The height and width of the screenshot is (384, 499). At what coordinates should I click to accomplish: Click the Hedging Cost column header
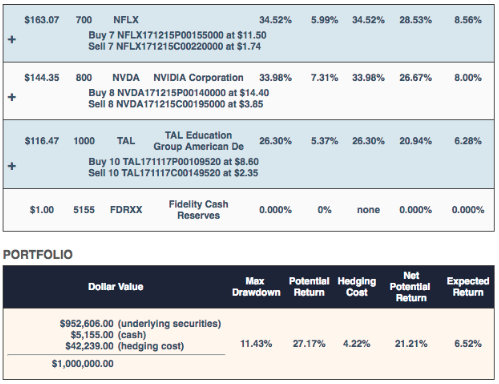[x=357, y=287]
